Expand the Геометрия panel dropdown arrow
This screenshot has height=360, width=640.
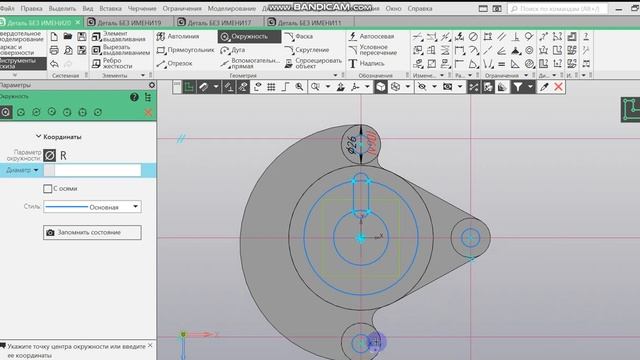(336, 76)
